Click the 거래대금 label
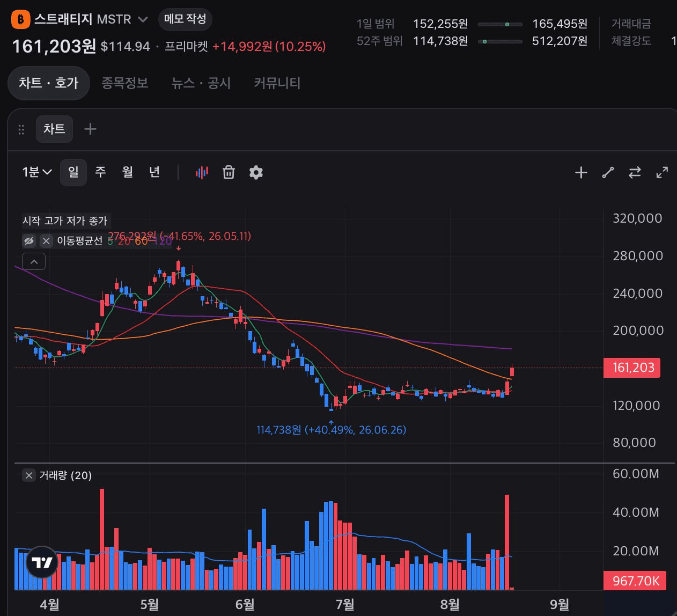The width and height of the screenshot is (677, 616). click(x=631, y=24)
